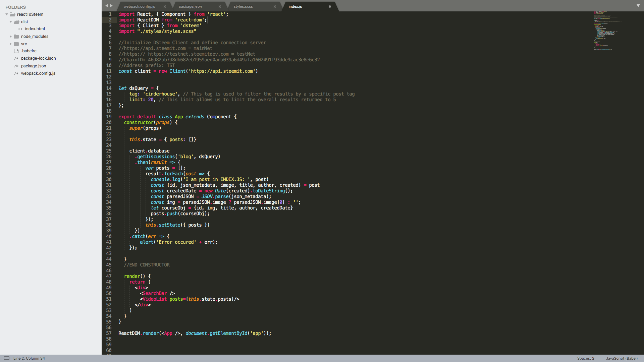The height and width of the screenshot is (362, 644).
Task: Open package-lock.json from the sidebar
Action: pos(38,58)
